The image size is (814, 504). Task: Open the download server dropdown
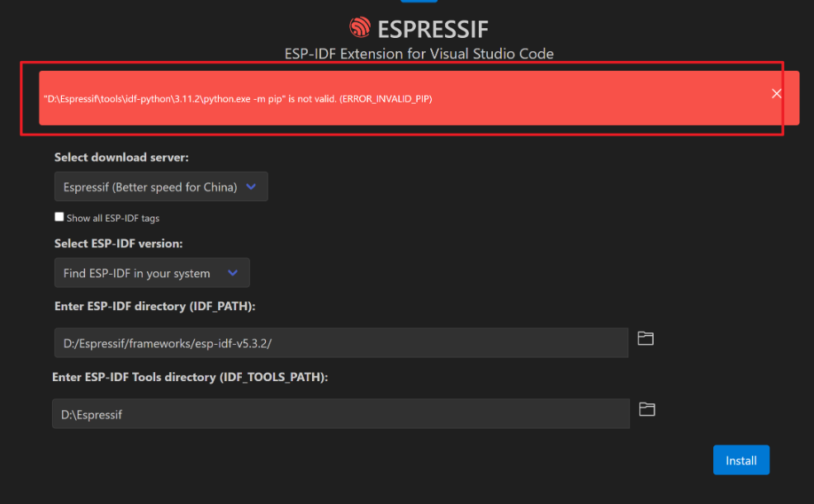click(161, 186)
